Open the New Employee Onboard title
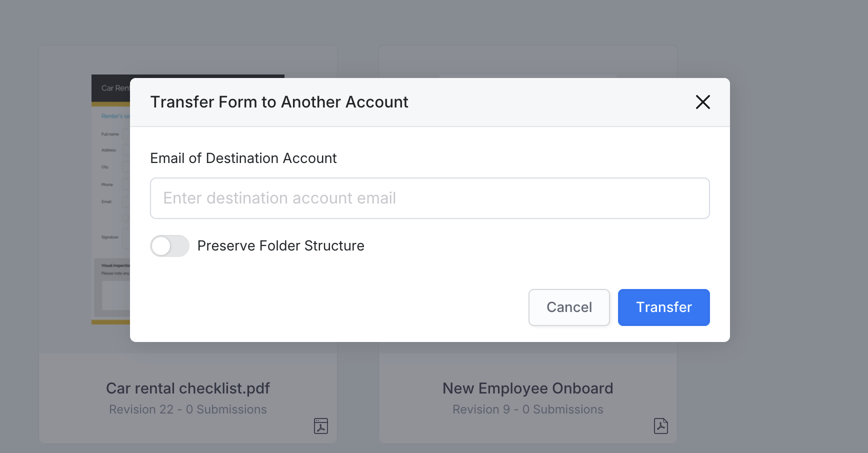This screenshot has width=868, height=453. coord(527,388)
